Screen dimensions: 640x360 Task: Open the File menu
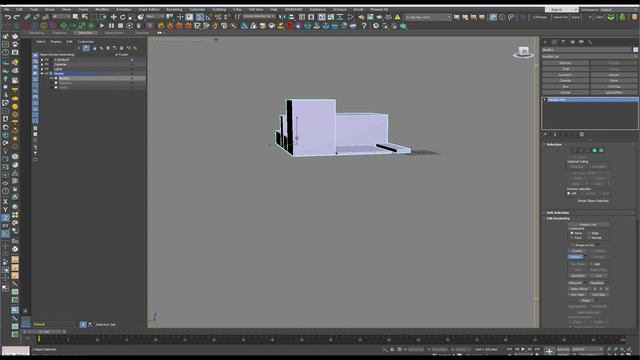tap(6, 9)
